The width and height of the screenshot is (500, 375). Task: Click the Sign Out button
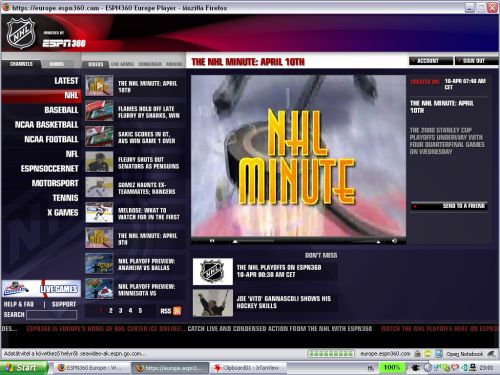click(x=476, y=61)
